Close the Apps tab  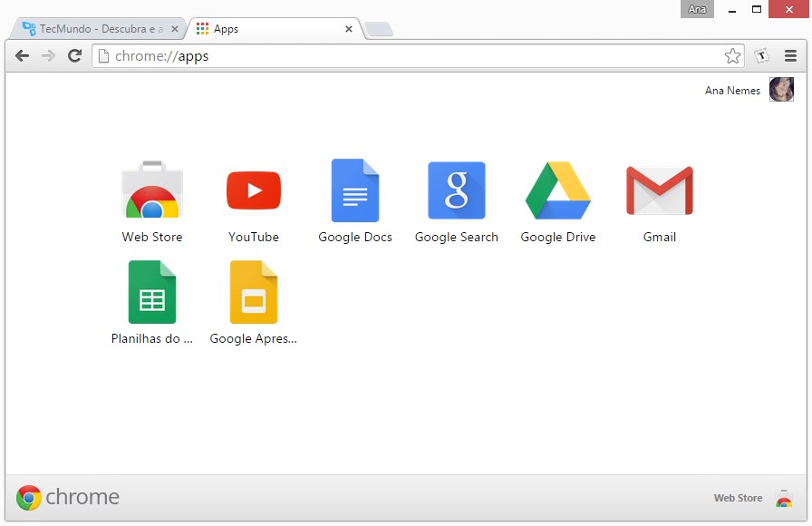tap(349, 29)
